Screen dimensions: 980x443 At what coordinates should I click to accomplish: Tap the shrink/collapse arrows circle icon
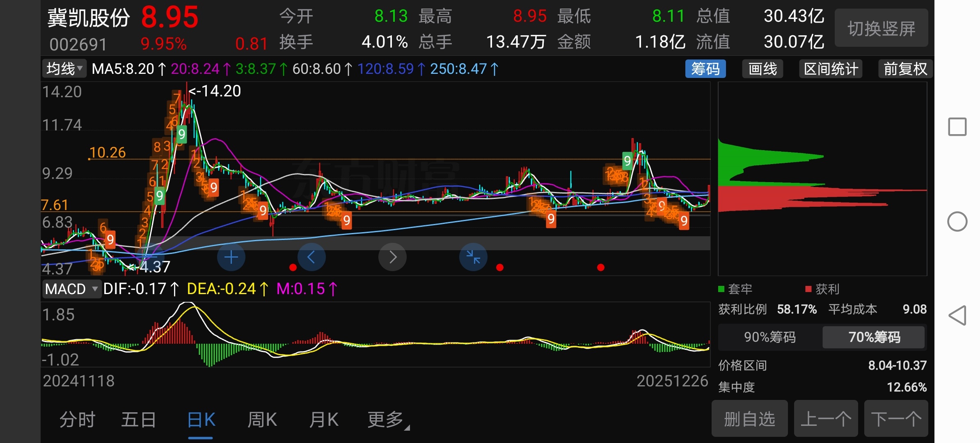tap(473, 257)
